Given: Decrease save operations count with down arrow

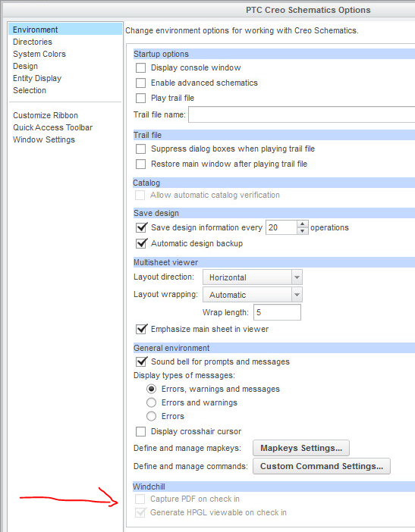Looking at the screenshot, I should pos(302,231).
